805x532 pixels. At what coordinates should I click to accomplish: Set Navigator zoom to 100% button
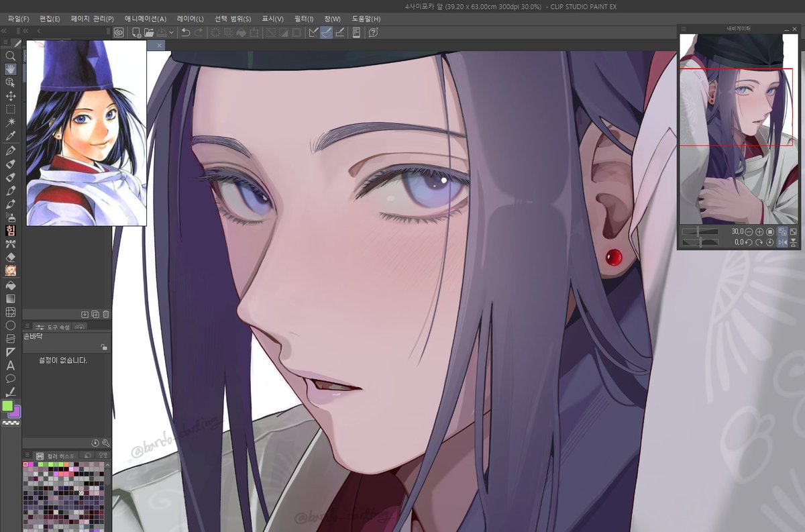tap(770, 231)
